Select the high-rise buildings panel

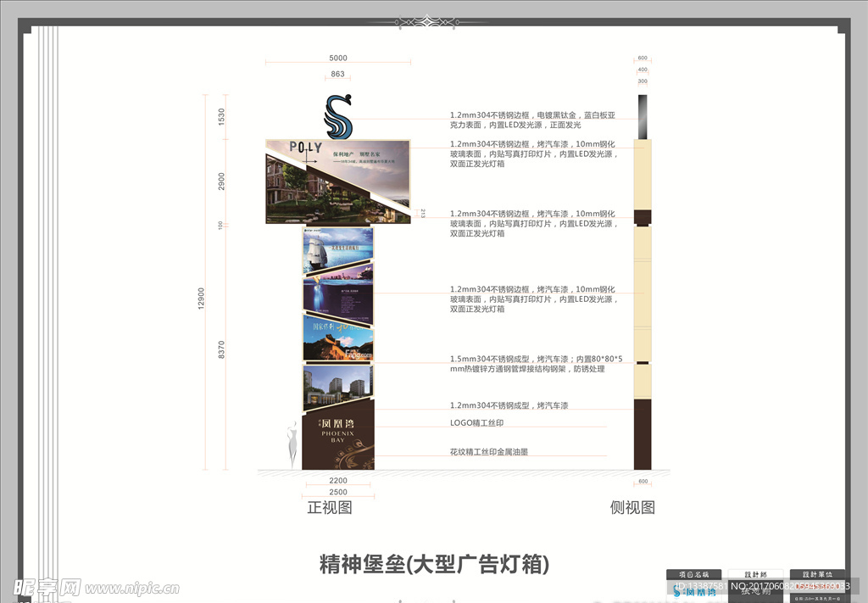(337, 388)
